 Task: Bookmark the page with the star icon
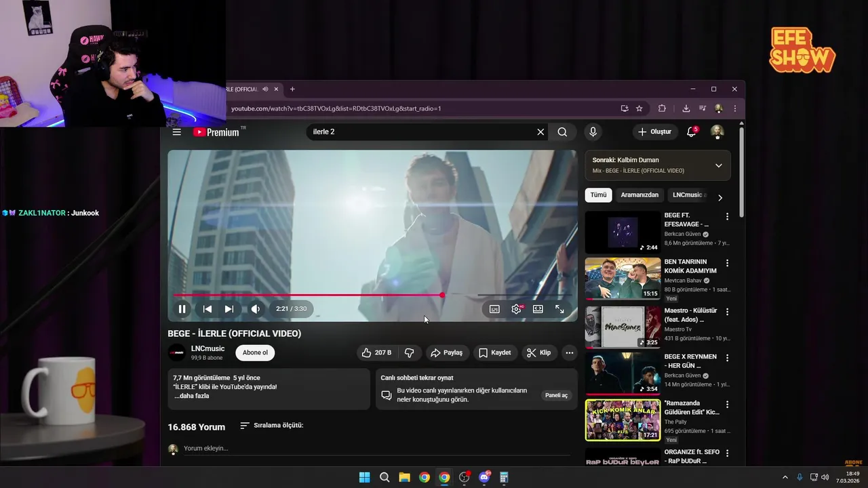point(639,108)
